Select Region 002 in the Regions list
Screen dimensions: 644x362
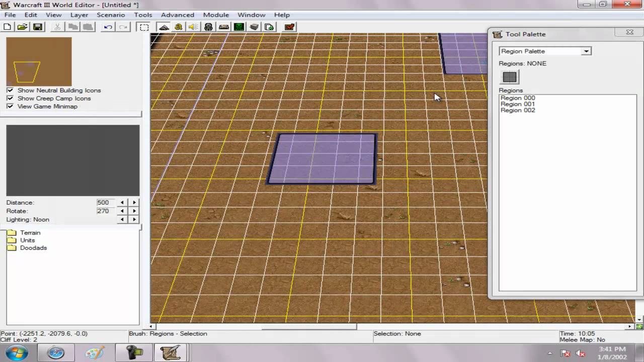[518, 110]
